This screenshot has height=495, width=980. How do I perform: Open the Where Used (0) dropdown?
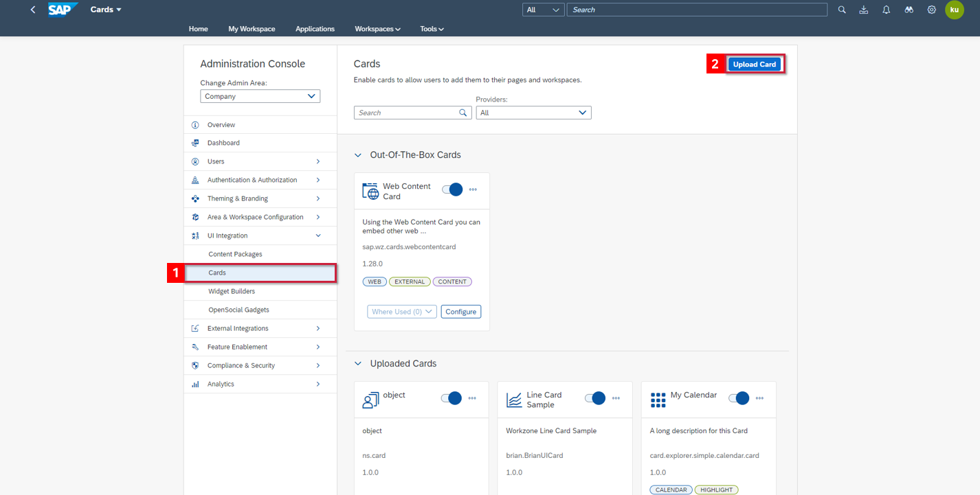pyautogui.click(x=402, y=312)
